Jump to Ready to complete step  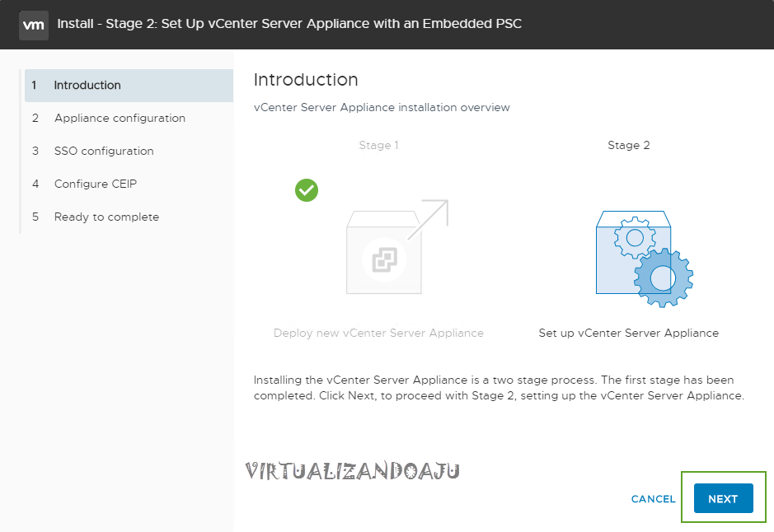coord(106,217)
